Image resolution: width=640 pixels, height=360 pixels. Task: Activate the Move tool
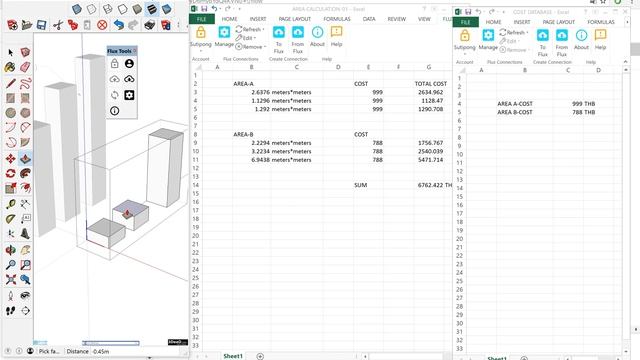tap(11, 158)
